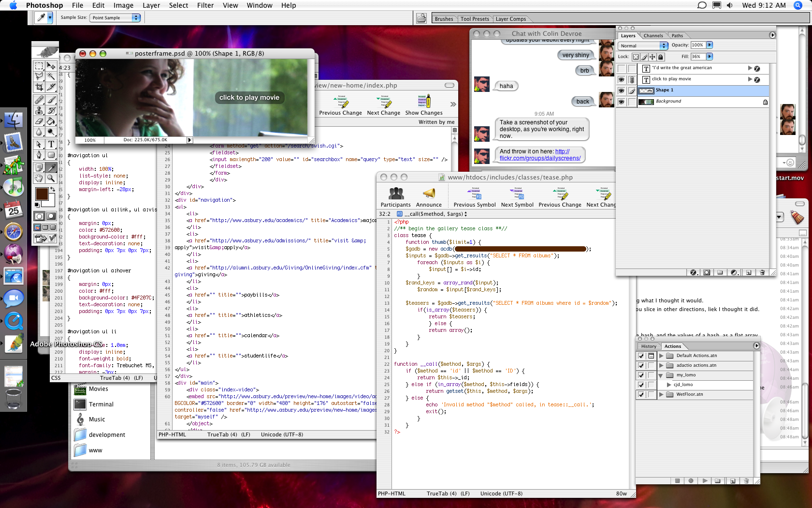This screenshot has width=812, height=508.
Task: Click Next Change in index.php toolbar
Action: point(384,106)
